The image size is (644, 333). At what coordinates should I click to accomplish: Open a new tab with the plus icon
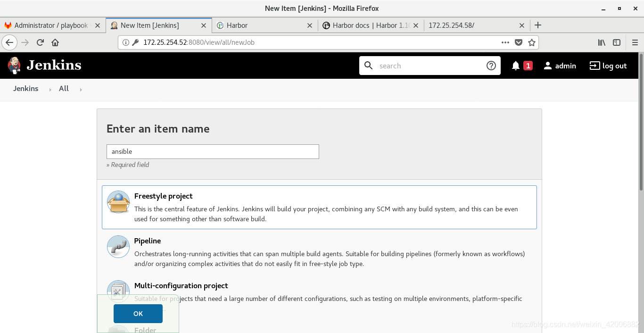click(538, 25)
